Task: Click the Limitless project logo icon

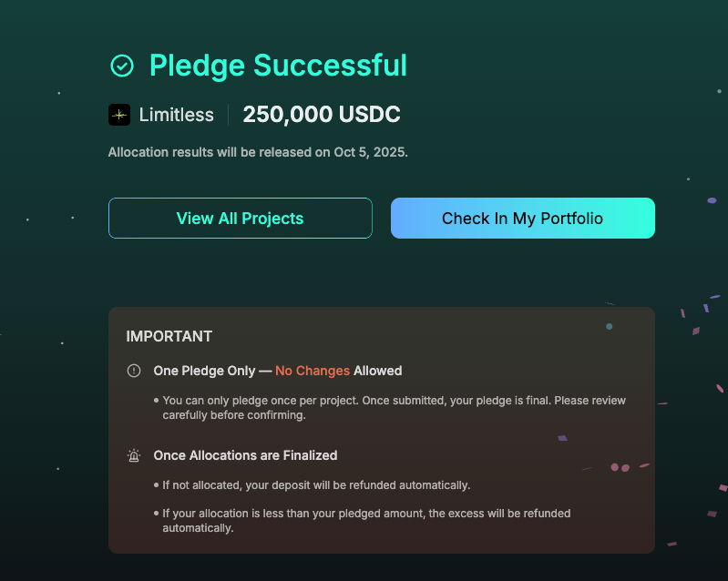Action: point(119,115)
